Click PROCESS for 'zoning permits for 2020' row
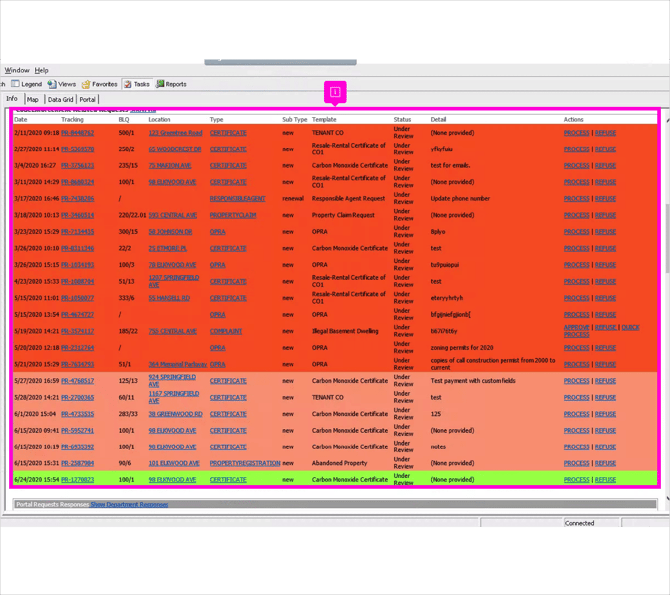 pyautogui.click(x=576, y=348)
